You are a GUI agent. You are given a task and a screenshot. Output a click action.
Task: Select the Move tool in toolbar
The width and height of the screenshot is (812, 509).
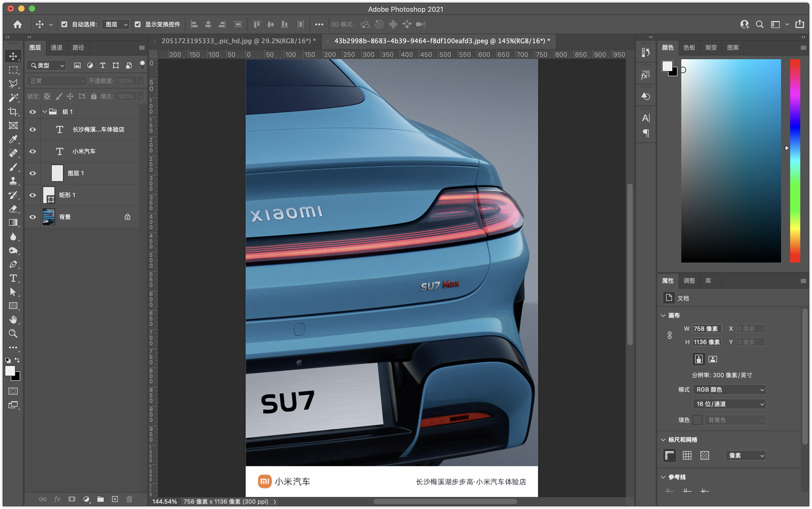pyautogui.click(x=13, y=56)
